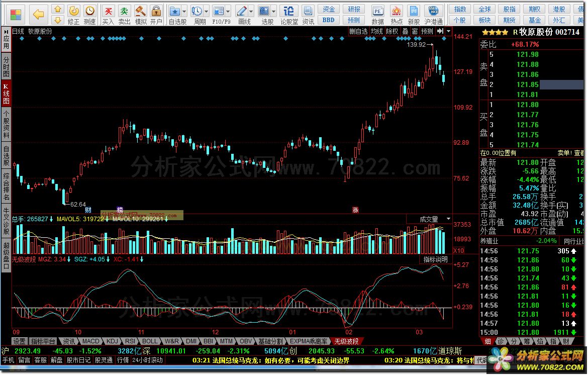
Task: Switch to the BOLL indicator tab
Action: coord(150,341)
